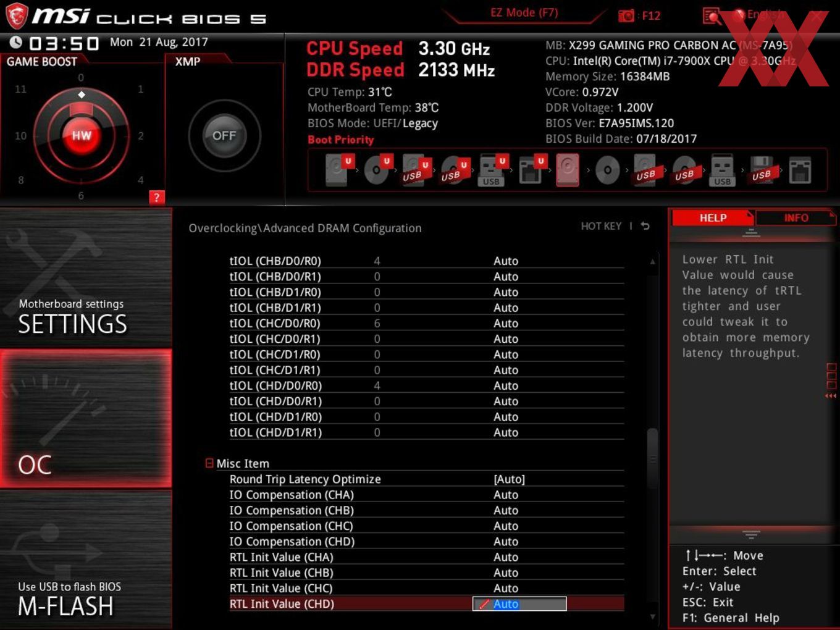The height and width of the screenshot is (630, 840).
Task: Click the 03:50 system time
Action: 64,43
